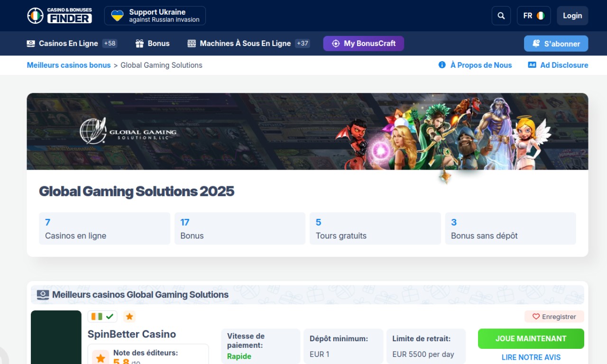The height and width of the screenshot is (364, 607).
Task: Click the Vitesse de paiement Rapide info
Action: click(260, 346)
